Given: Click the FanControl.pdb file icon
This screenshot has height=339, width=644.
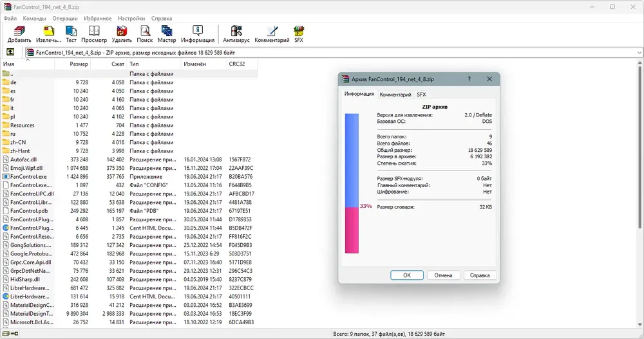Looking at the screenshot, I should [6, 210].
